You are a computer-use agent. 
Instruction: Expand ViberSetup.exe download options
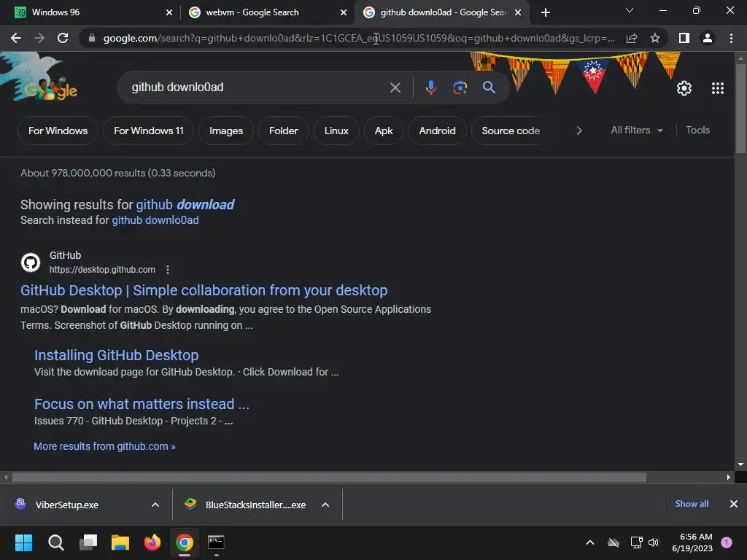(x=155, y=505)
